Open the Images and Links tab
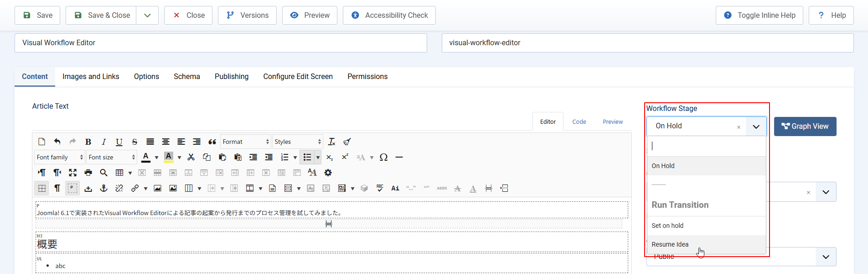868x274 pixels. click(91, 77)
